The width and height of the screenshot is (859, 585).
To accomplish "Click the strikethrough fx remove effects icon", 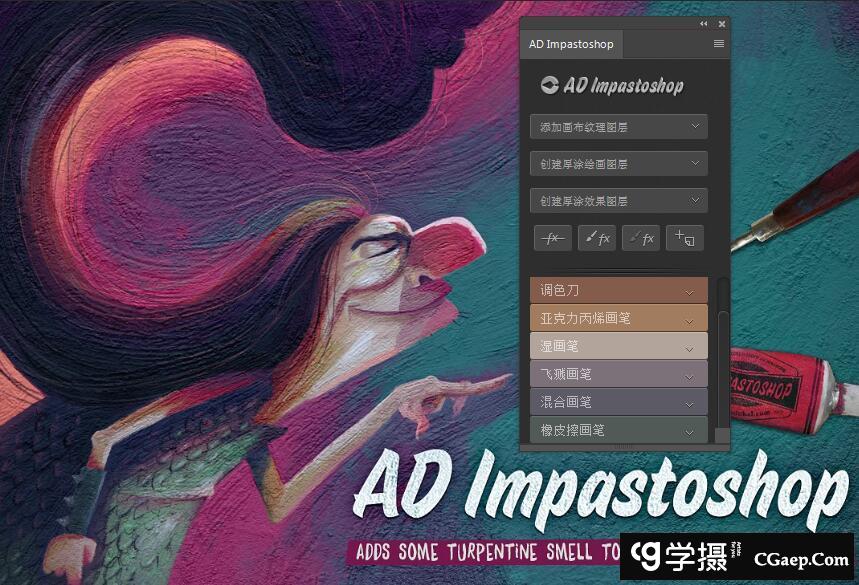I will point(552,238).
